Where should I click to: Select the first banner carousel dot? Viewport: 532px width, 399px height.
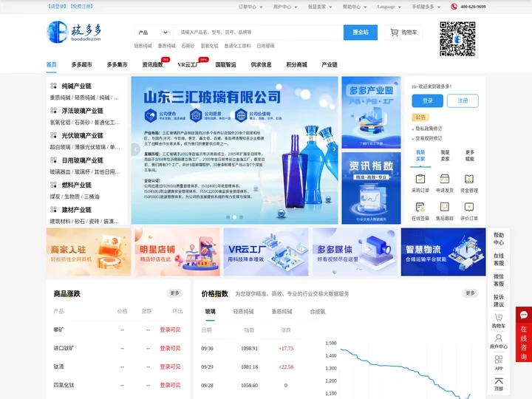point(228,217)
